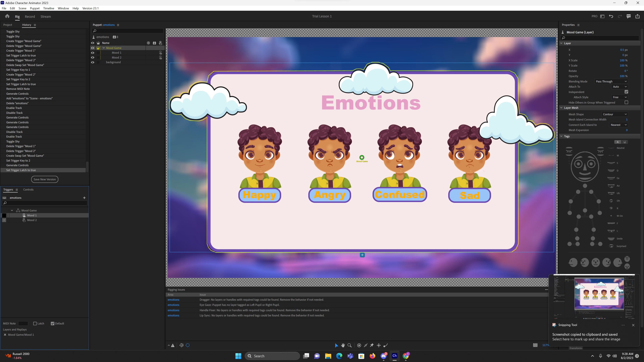The height and width of the screenshot is (362, 644).
Task: Click the Home icon
Action: point(7,16)
